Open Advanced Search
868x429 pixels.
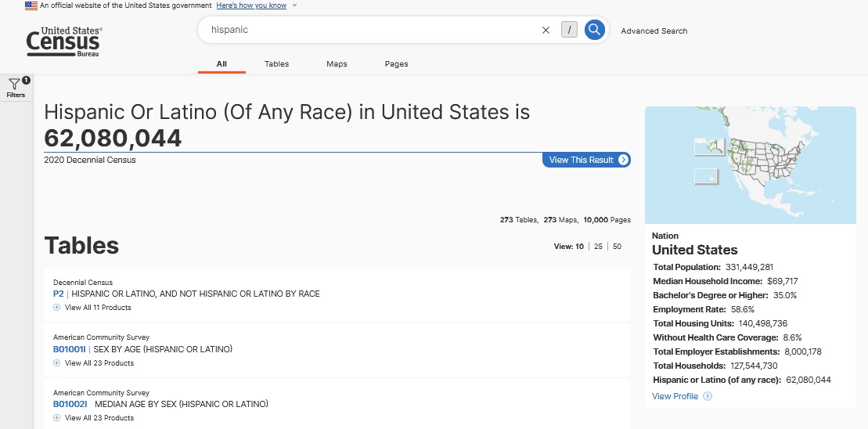tap(654, 31)
